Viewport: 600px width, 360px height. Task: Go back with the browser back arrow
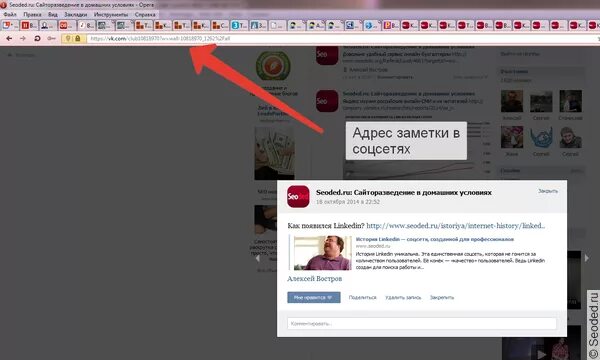pyautogui.click(x=9, y=38)
